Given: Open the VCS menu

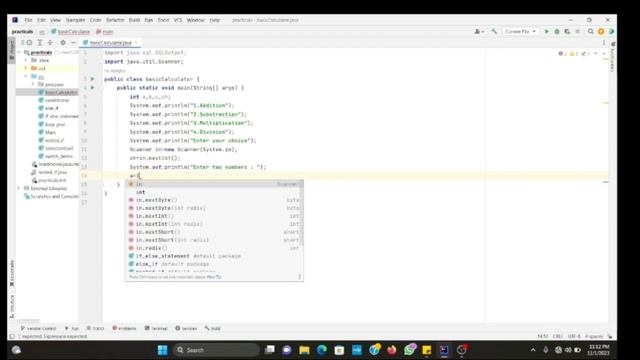Looking at the screenshot, I should coord(178,20).
